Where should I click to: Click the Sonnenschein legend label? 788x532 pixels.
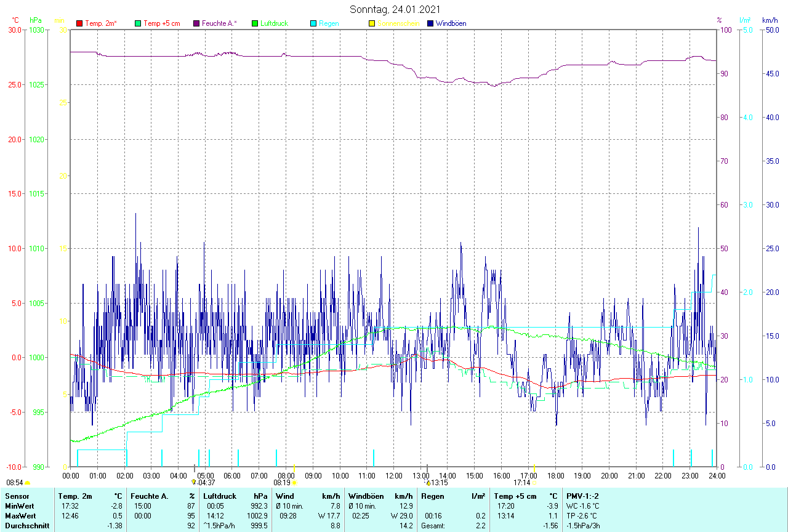tap(398, 23)
